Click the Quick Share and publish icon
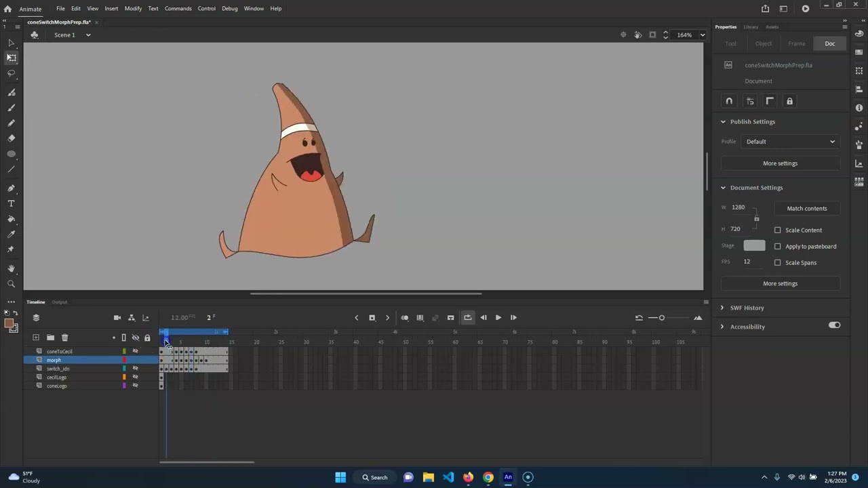Viewport: 868px width, 488px height. click(x=765, y=8)
